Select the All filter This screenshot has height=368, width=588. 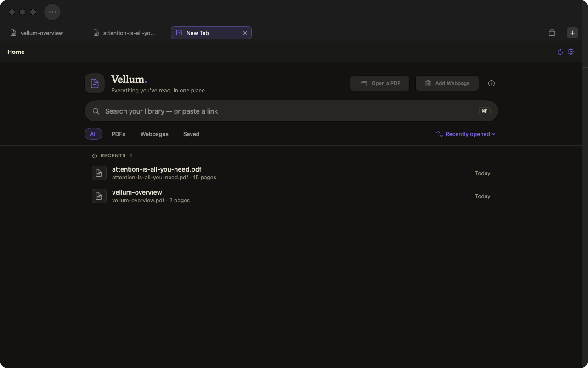[x=93, y=134]
